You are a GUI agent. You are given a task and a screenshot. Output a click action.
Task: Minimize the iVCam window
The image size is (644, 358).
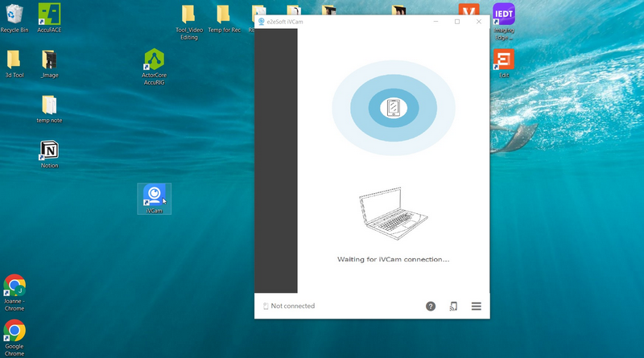click(436, 22)
